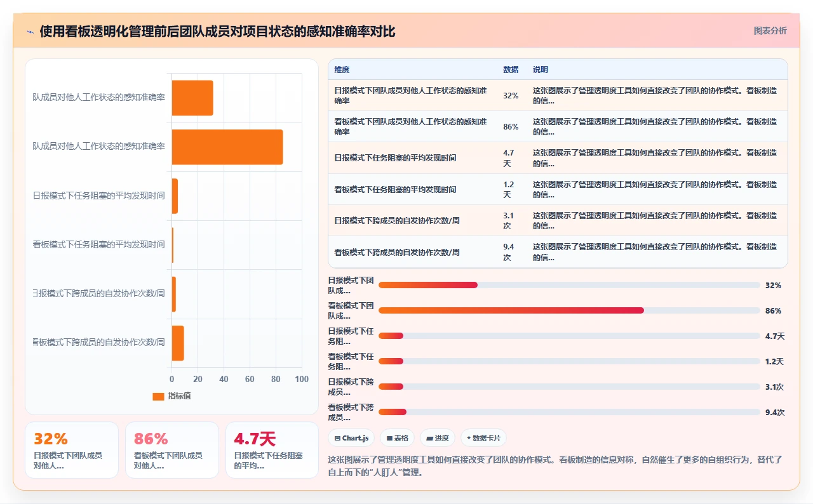The width and height of the screenshot is (813, 504).
Task: Click the 数据卡片 chip
Action: (x=483, y=438)
